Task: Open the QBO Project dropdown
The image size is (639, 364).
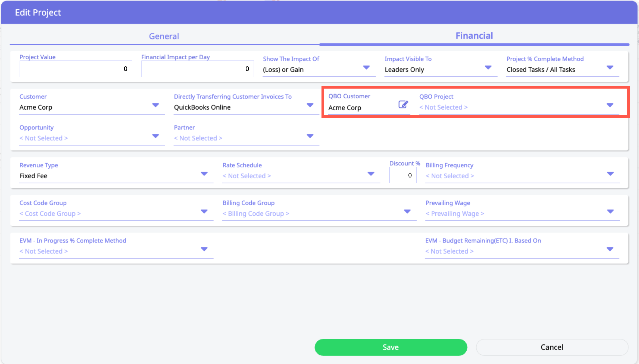Action: pos(610,105)
